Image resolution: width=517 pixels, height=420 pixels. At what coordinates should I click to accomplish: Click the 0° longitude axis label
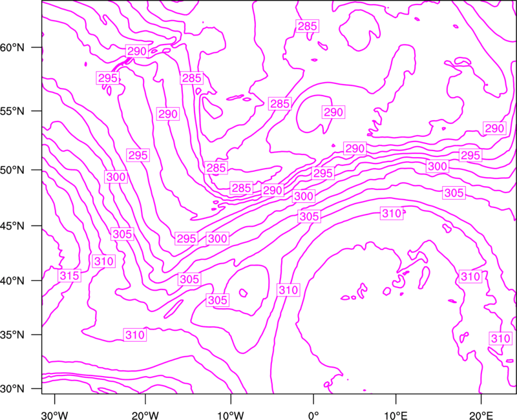(x=313, y=415)
